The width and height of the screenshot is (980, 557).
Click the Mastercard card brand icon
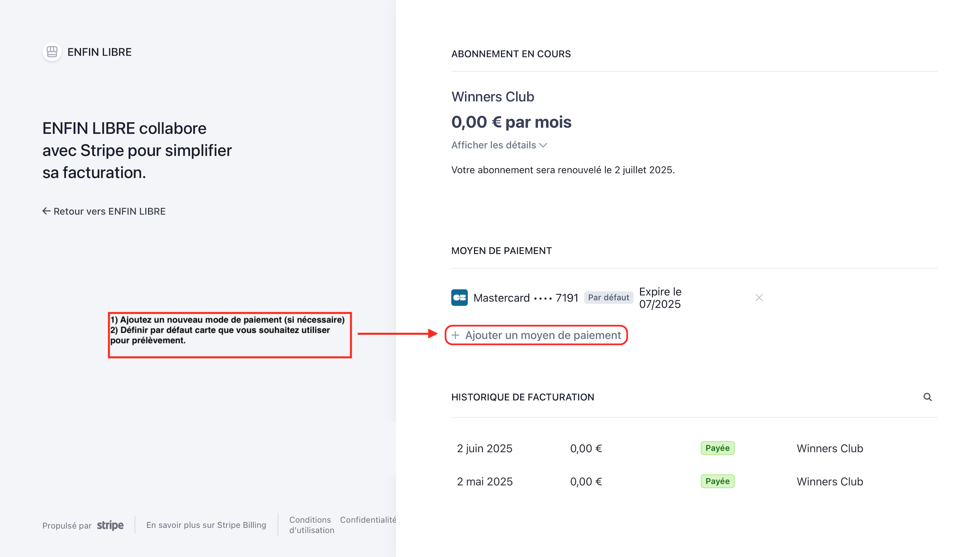[x=459, y=298]
